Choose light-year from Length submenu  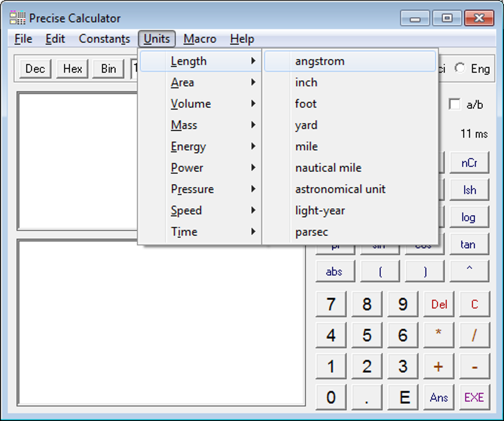[x=320, y=210]
